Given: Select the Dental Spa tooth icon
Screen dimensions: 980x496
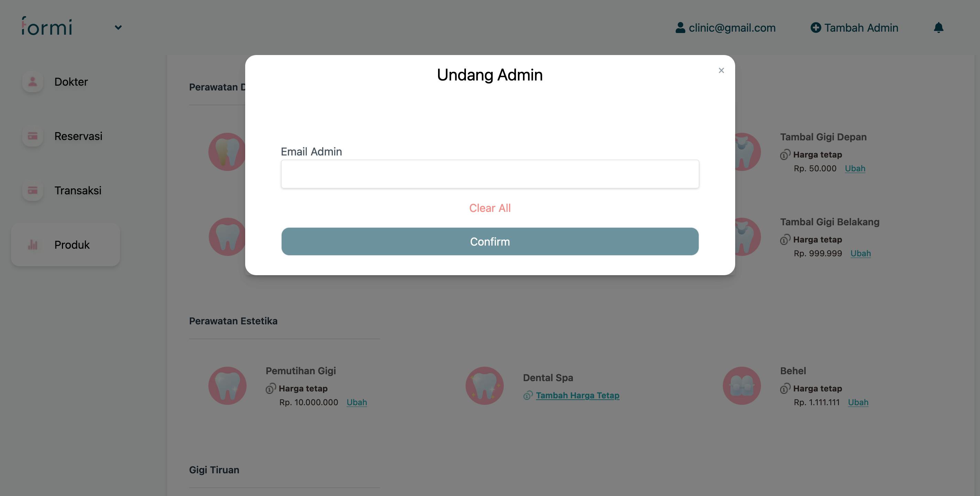Looking at the screenshot, I should coord(484,386).
